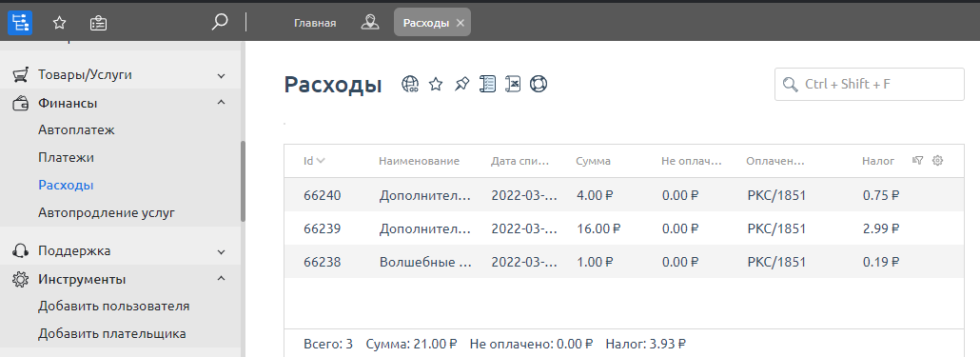Click the 4.00 ₽ sum cell
The image size is (980, 357).
click(x=595, y=195)
